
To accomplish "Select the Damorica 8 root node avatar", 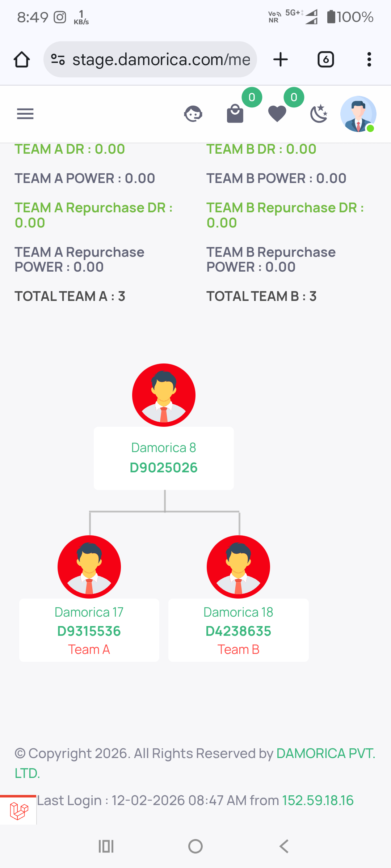I will click(164, 395).
